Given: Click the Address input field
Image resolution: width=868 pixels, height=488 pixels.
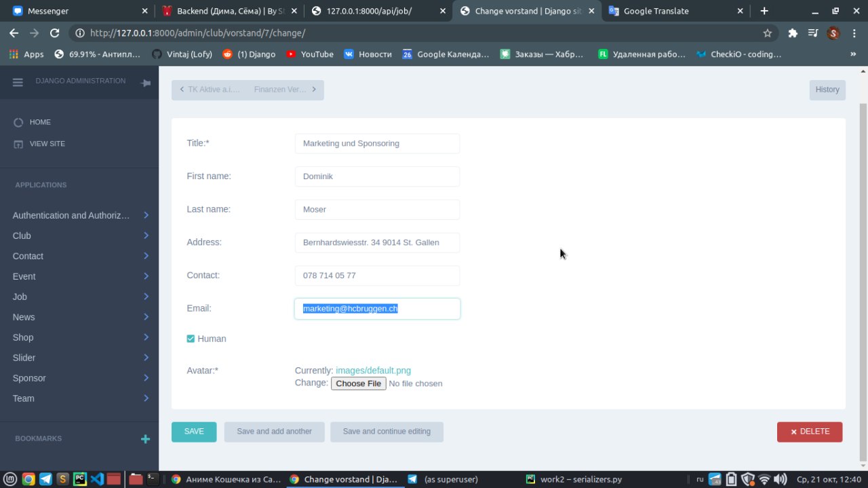Looking at the screenshot, I should coord(377,242).
